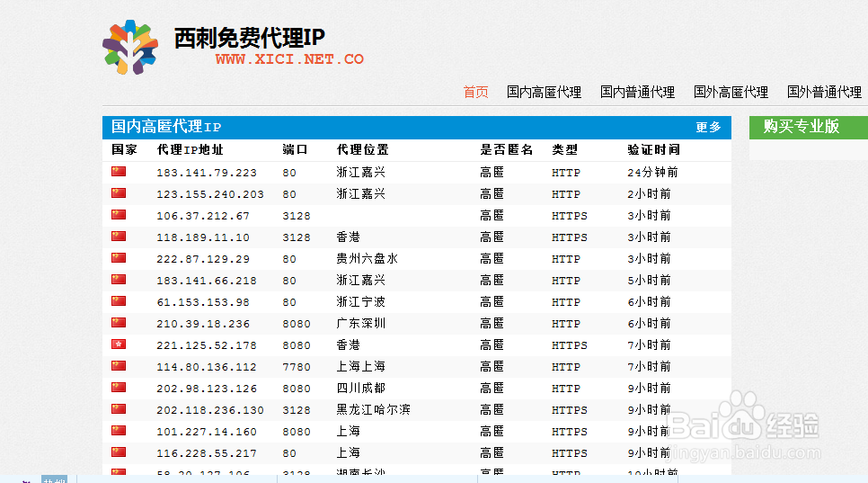
Task: Select IP address 183.141.79.223
Action: pos(207,173)
